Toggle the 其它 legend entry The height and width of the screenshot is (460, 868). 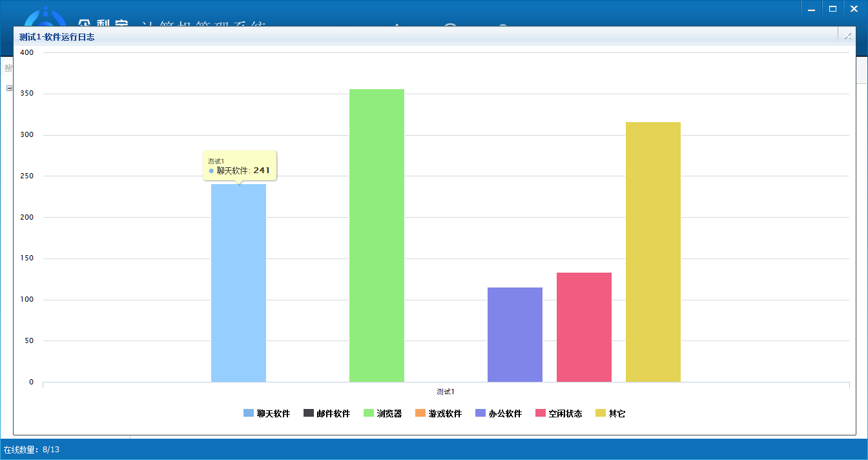610,413
